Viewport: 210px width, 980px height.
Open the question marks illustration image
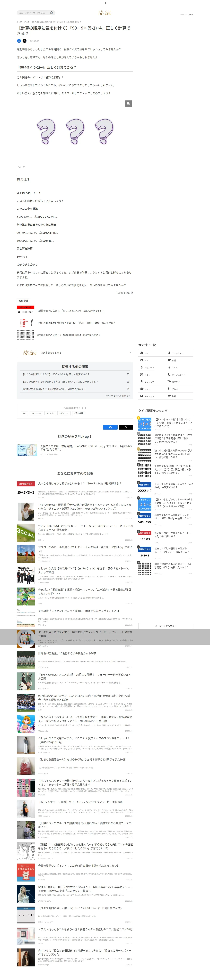coord(75,132)
